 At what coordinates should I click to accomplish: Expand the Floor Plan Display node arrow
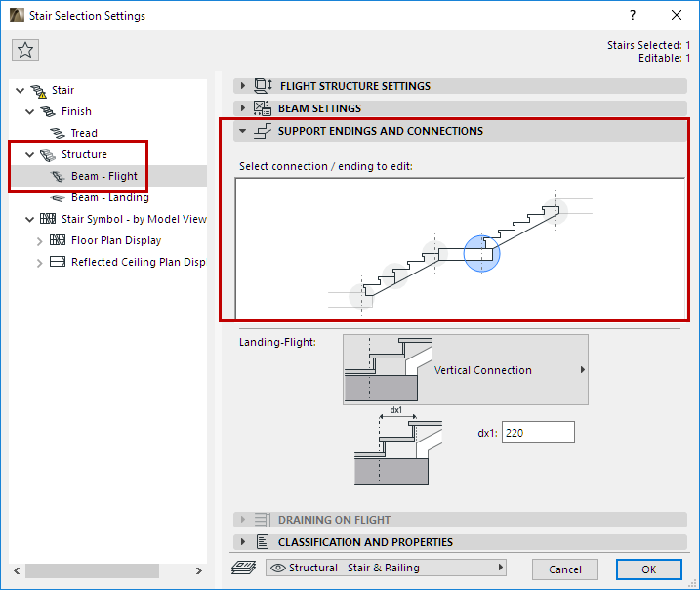(x=39, y=241)
